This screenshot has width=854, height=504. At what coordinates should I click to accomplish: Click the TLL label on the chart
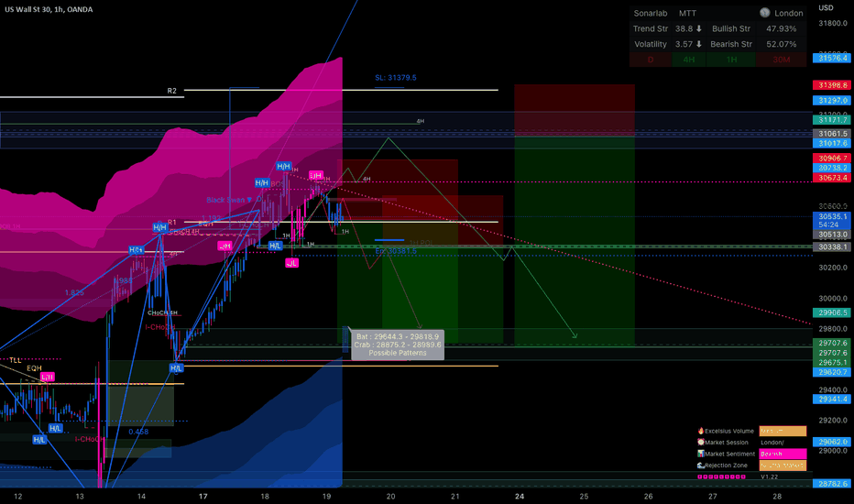point(16,360)
